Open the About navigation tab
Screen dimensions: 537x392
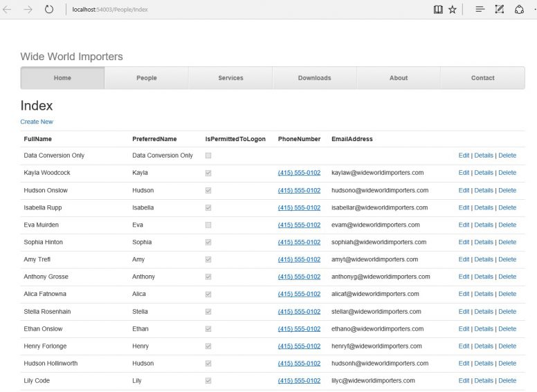pyautogui.click(x=399, y=78)
